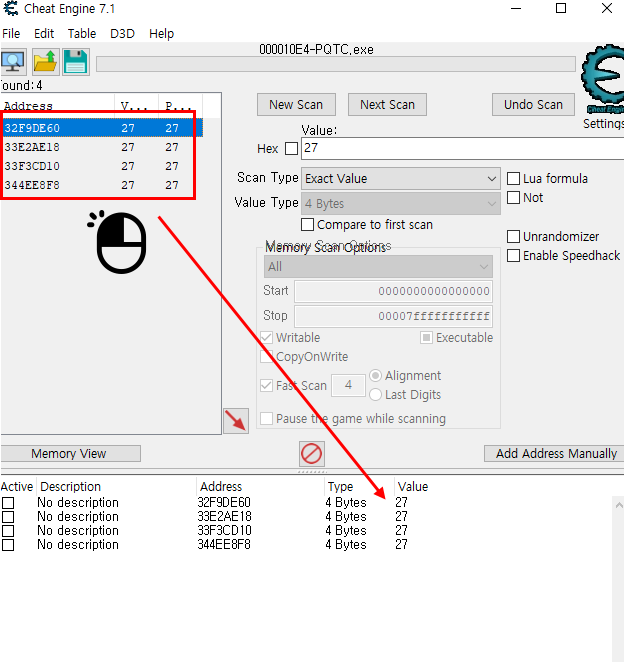Click the Next Scan button
Screen dimensions: 624x662
tap(387, 105)
